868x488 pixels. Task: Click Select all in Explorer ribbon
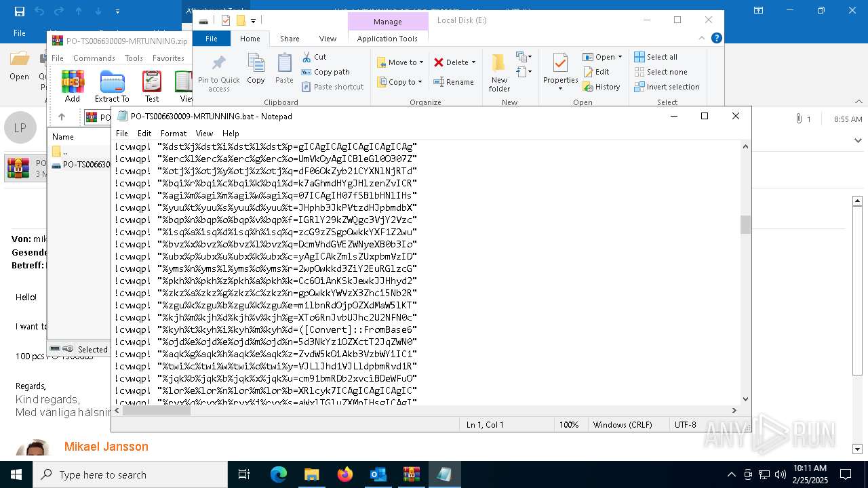click(656, 57)
